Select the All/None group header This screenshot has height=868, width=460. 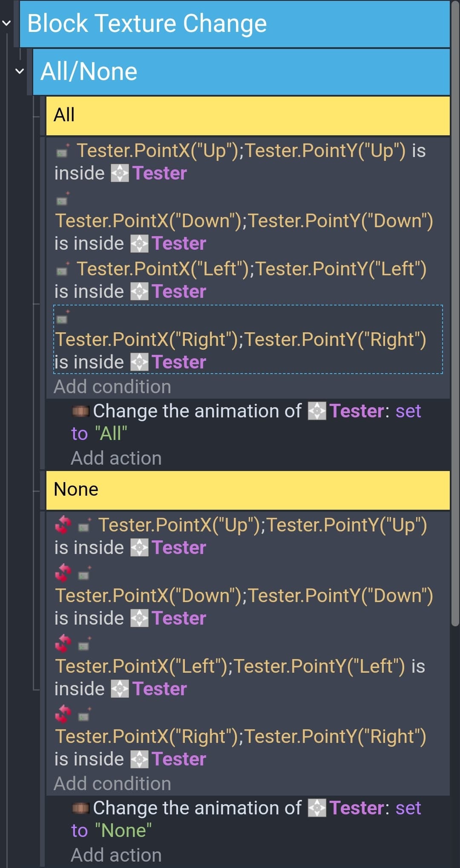241,71
